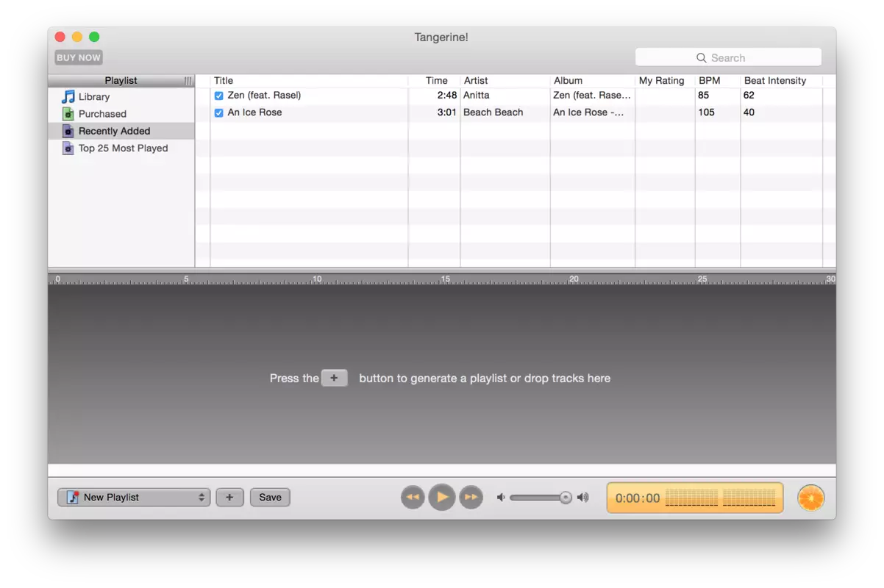This screenshot has height=588, width=884.
Task: Uncheck the Zen (feat. Rasel) track
Action: coord(218,96)
